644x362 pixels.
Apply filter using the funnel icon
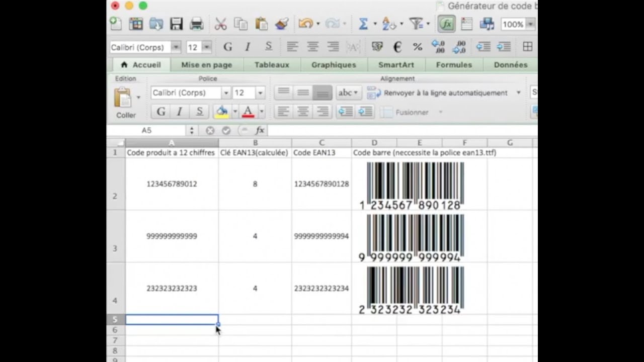click(x=416, y=24)
